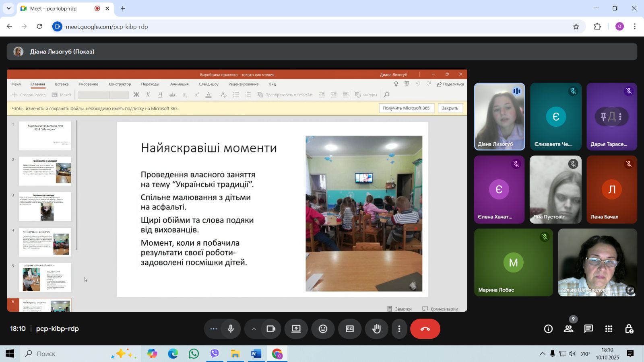Image resolution: width=644 pixels, height=362 pixels.
Task: Open the chat panel
Action: tap(588, 329)
